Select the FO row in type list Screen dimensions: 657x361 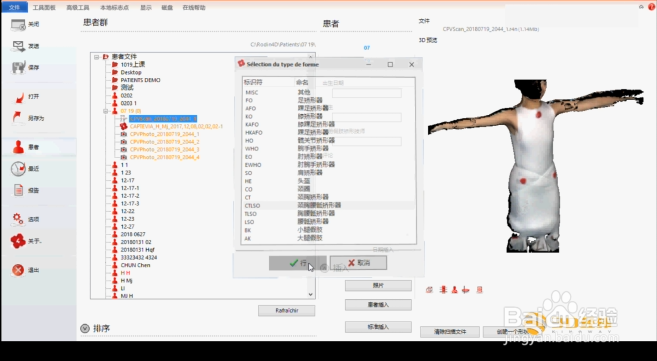click(328, 101)
